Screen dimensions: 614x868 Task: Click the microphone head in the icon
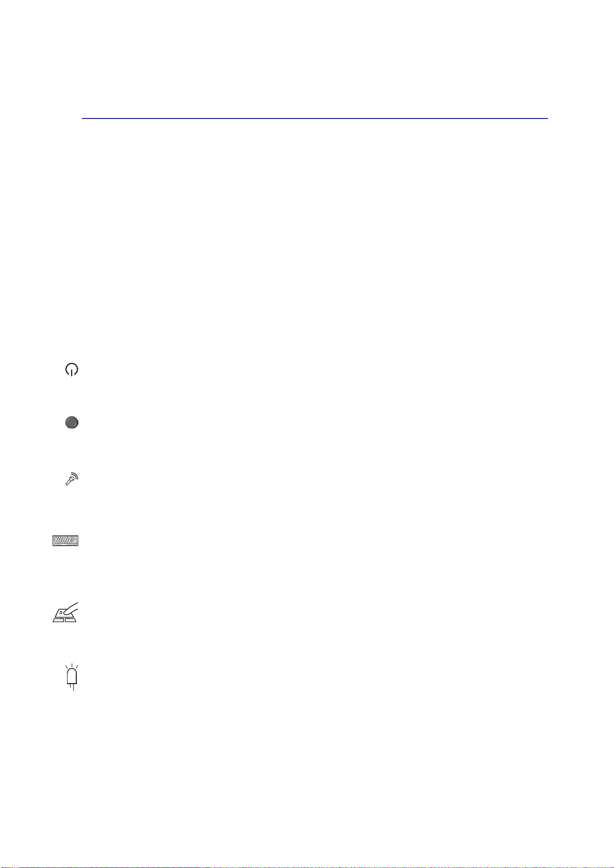(x=71, y=479)
